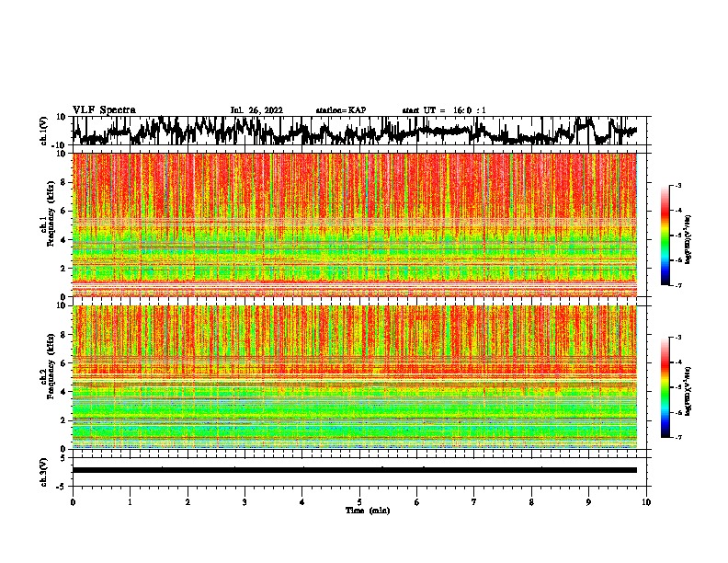728x563 pixels.
Task: Click the "3" tick on the Time axis
Action: tap(245, 502)
